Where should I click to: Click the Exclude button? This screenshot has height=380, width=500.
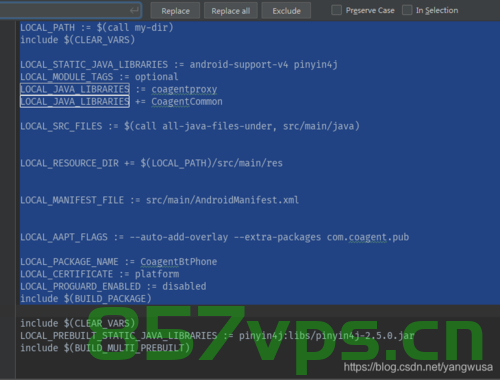pos(286,11)
